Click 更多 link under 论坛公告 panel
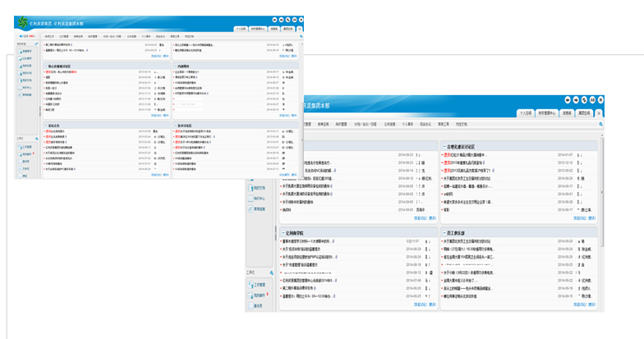Viewport: 644px width, 339px height. point(166,175)
